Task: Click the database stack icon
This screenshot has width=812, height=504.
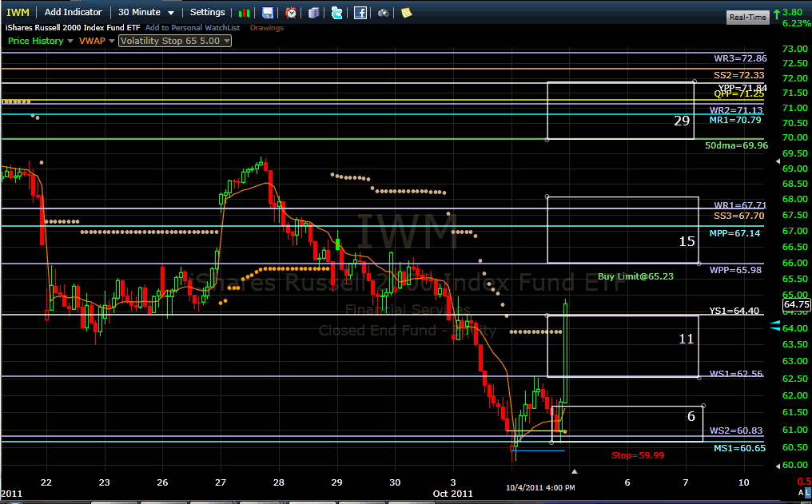Action: pos(314,13)
